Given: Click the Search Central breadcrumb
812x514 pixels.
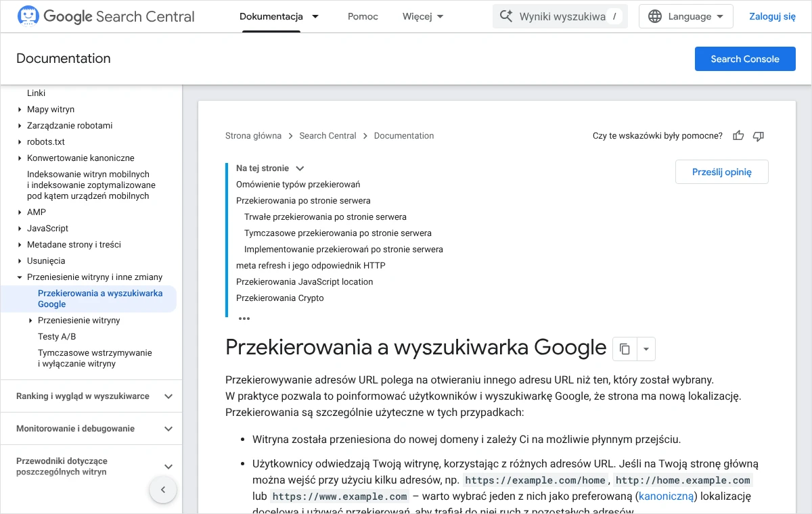Looking at the screenshot, I should pos(328,136).
